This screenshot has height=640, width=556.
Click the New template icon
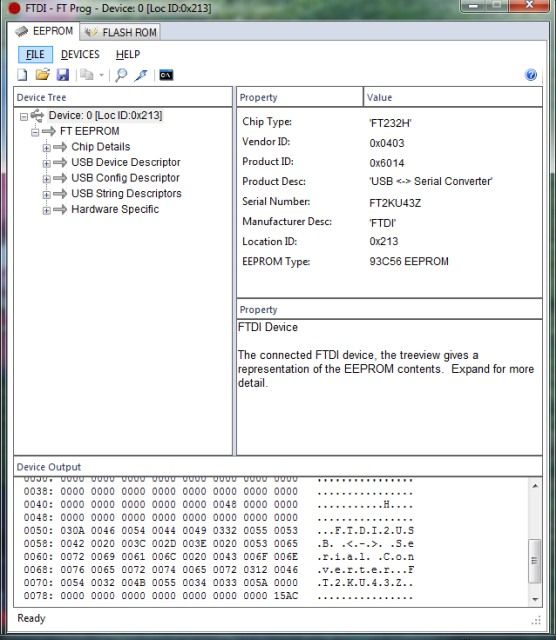point(22,75)
